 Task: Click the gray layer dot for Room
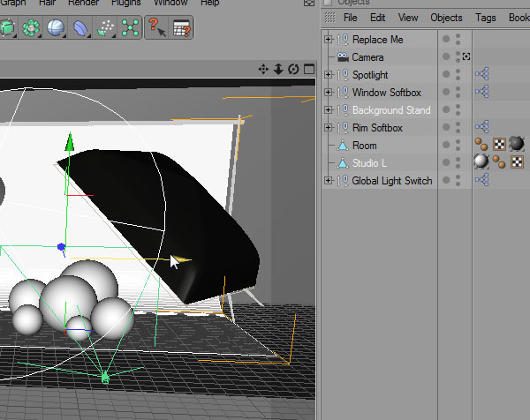coord(446,145)
